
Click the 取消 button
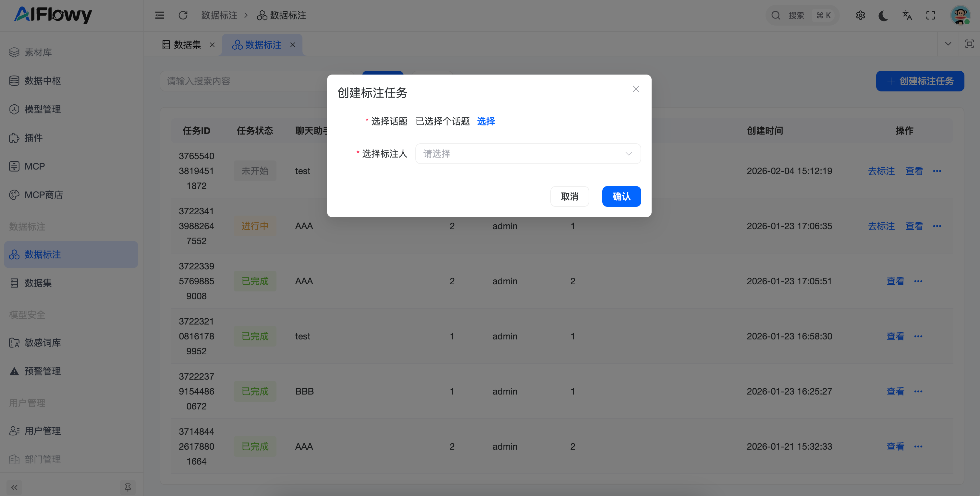tap(570, 196)
